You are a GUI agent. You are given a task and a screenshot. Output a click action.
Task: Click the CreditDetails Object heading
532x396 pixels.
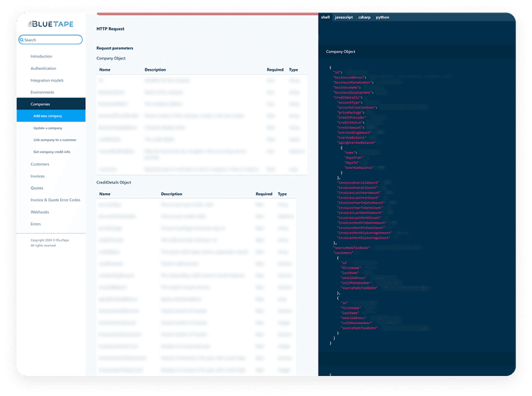[114, 182]
